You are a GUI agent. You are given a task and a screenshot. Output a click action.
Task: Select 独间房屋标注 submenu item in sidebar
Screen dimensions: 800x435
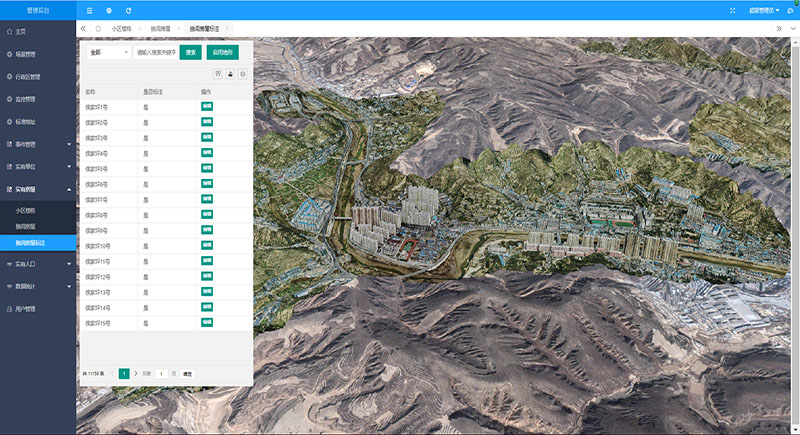(38, 243)
